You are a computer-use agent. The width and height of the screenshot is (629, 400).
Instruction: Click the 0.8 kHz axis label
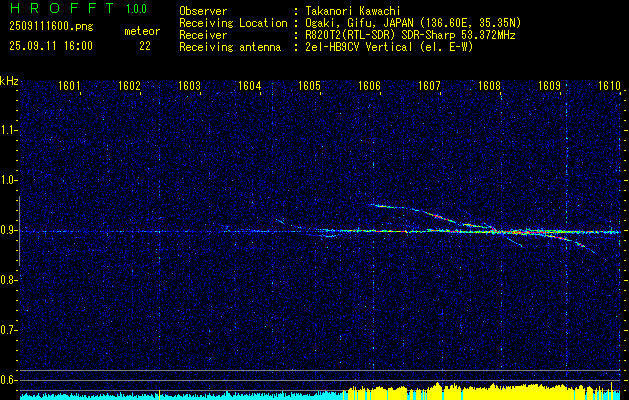[8, 280]
